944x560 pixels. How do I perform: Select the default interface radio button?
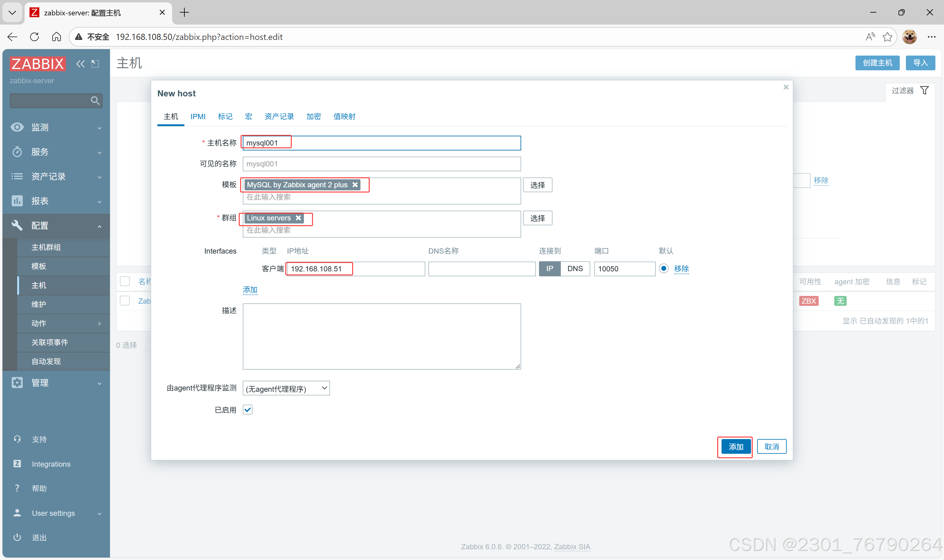click(663, 269)
